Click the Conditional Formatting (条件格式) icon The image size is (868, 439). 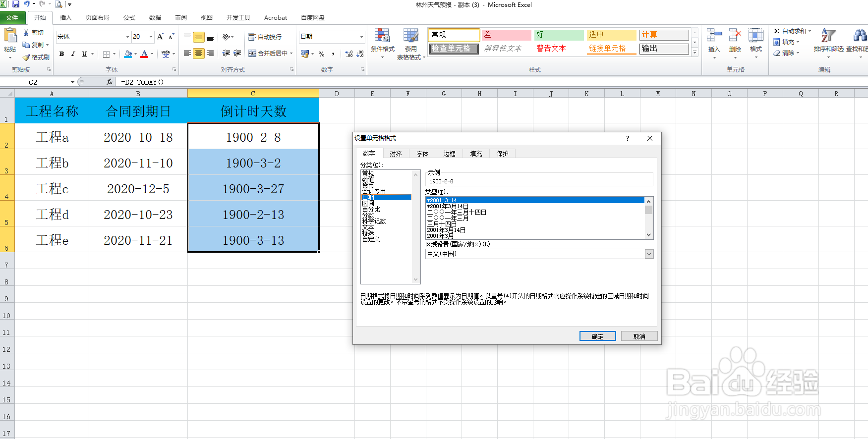382,36
